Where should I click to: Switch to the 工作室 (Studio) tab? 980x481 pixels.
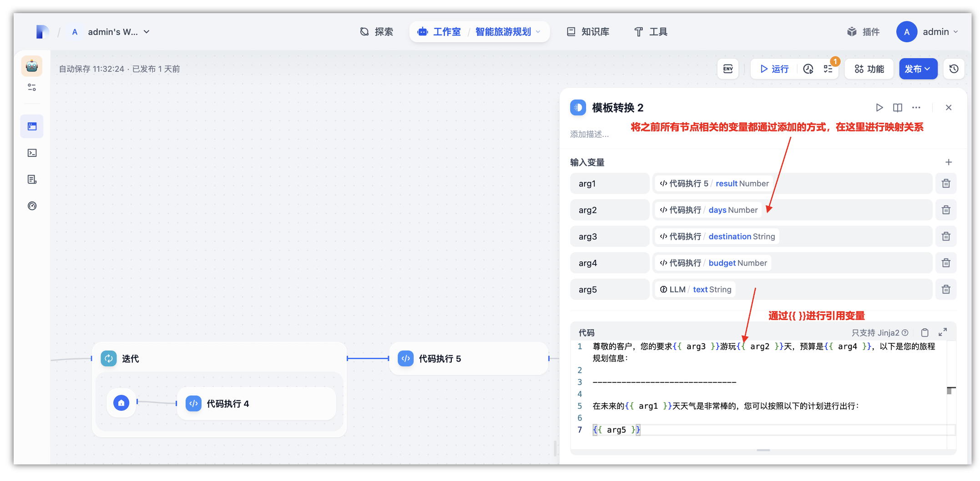tap(439, 32)
